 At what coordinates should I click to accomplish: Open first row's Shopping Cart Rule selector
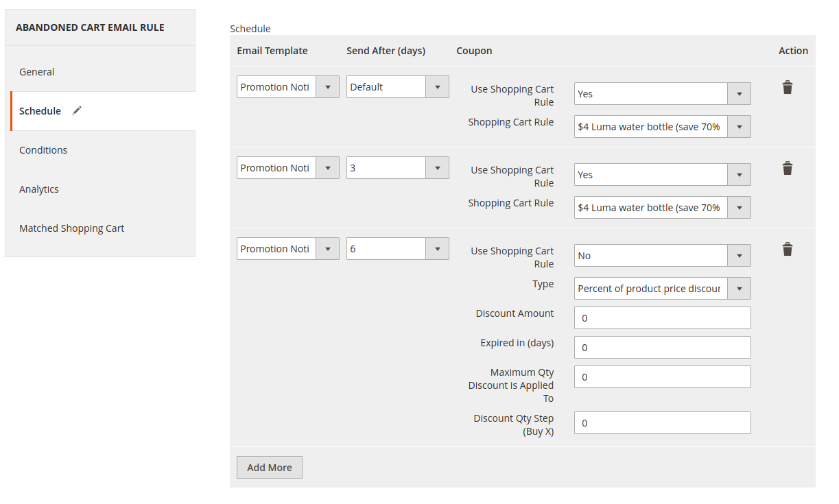tap(662, 127)
